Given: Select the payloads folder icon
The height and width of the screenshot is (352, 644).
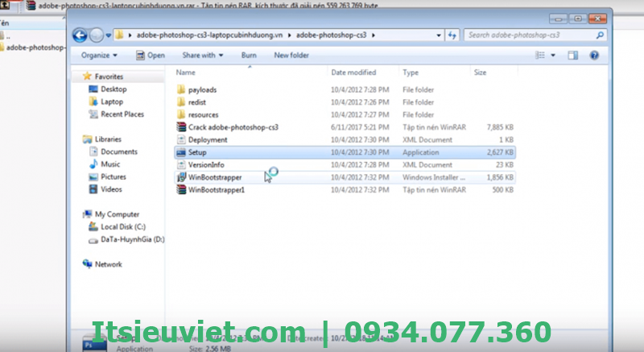Looking at the screenshot, I should coord(180,89).
